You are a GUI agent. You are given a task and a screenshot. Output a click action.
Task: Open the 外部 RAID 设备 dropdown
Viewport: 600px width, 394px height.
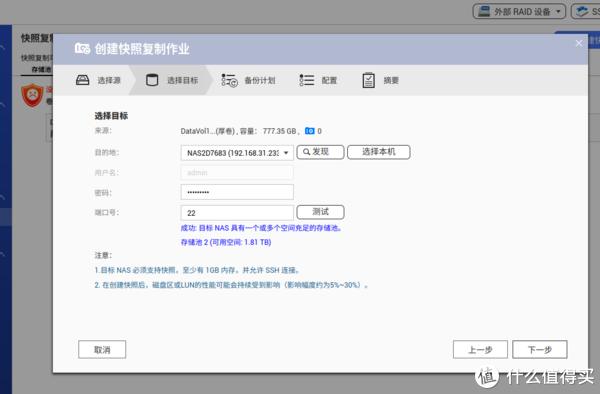[x=519, y=11]
